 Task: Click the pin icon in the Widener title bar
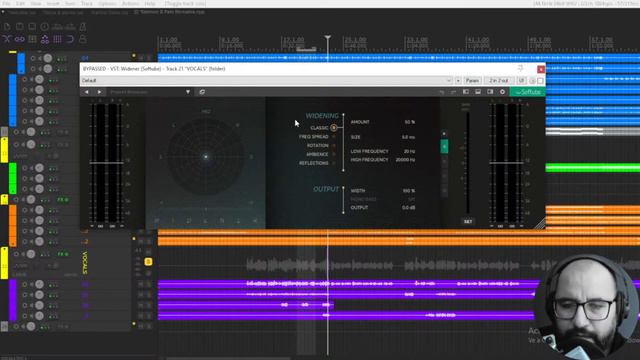tap(520, 69)
